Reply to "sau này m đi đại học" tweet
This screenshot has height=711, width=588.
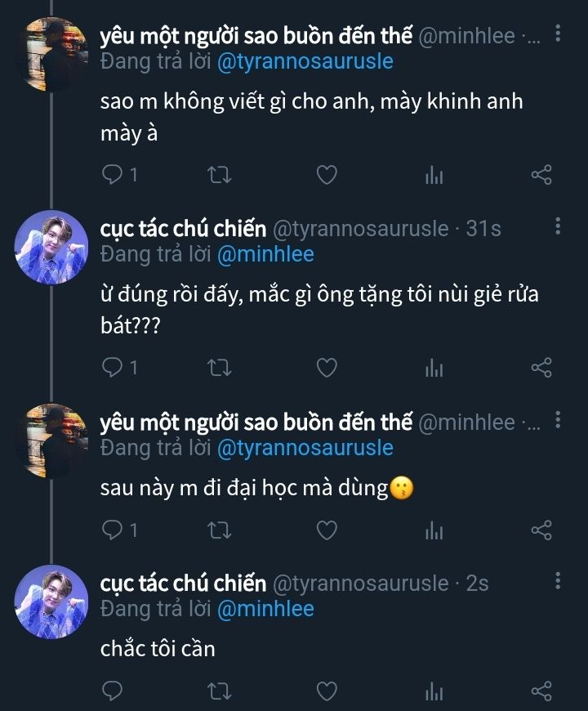[114, 530]
